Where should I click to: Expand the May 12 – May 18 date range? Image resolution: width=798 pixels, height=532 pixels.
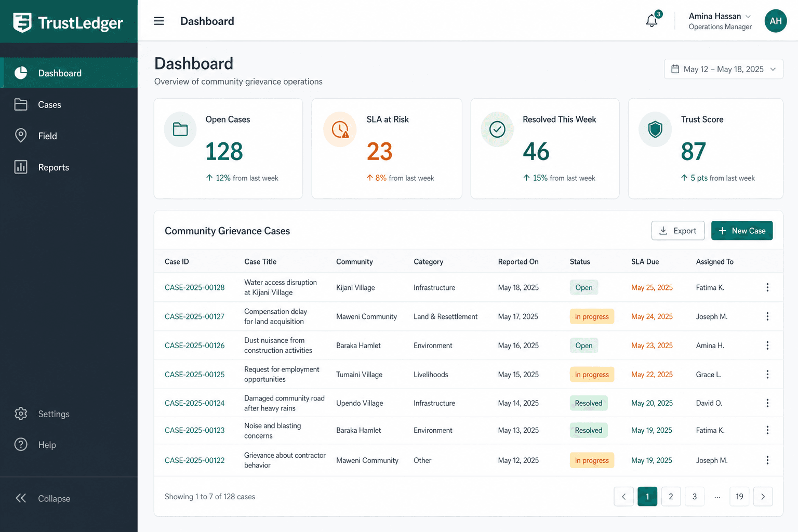[x=724, y=69]
